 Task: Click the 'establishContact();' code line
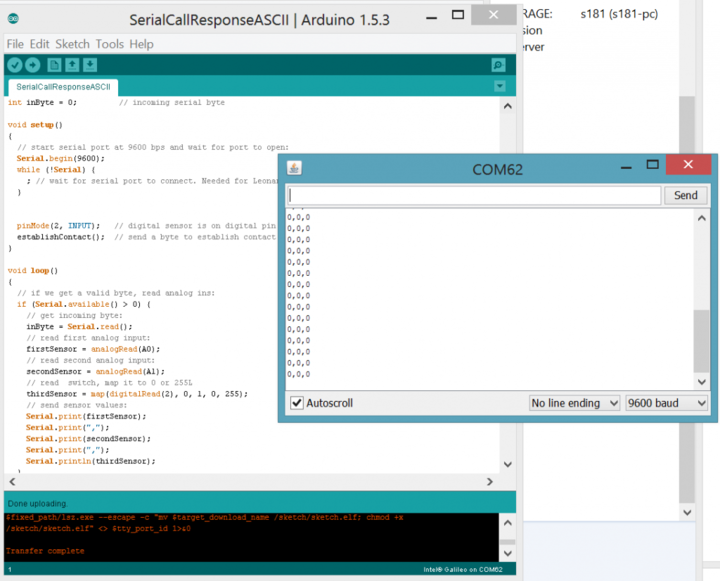coord(61,237)
